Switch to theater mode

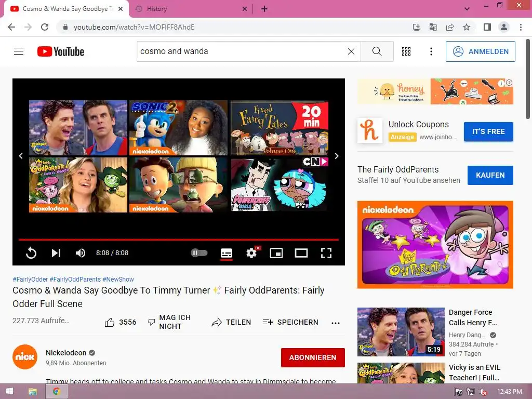pyautogui.click(x=301, y=253)
